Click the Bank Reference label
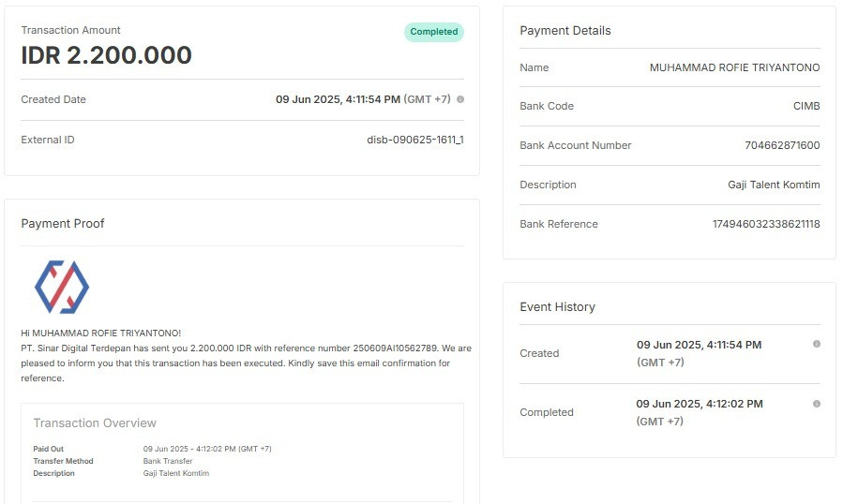This screenshot has height=504, width=843. tap(559, 224)
